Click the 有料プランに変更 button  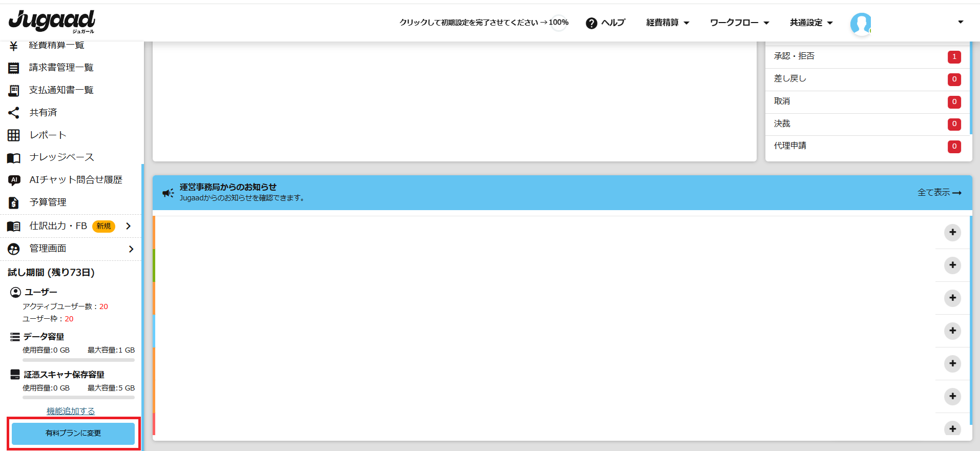[x=73, y=434]
